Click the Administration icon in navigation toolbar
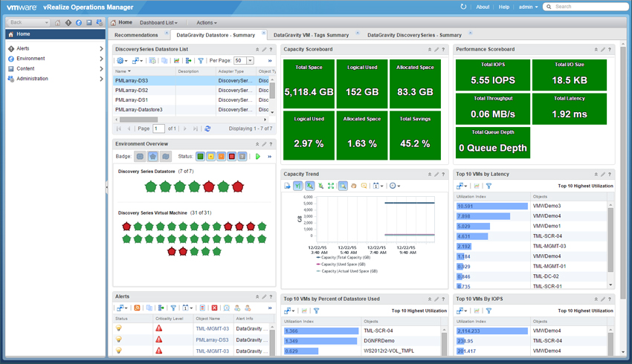The width and height of the screenshot is (632, 364). tap(100, 22)
